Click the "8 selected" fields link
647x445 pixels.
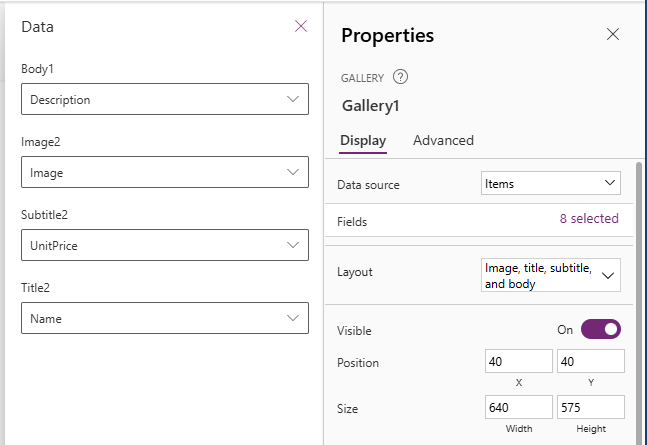(588, 219)
